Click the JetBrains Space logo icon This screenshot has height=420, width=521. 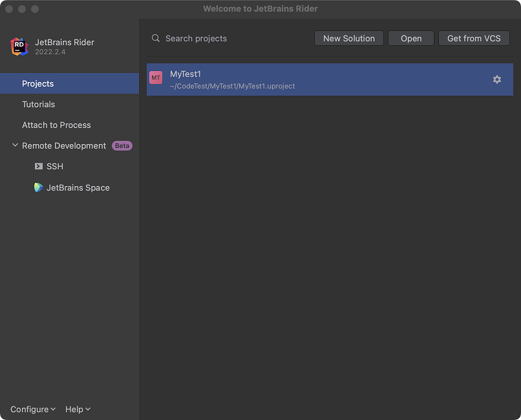(x=39, y=187)
